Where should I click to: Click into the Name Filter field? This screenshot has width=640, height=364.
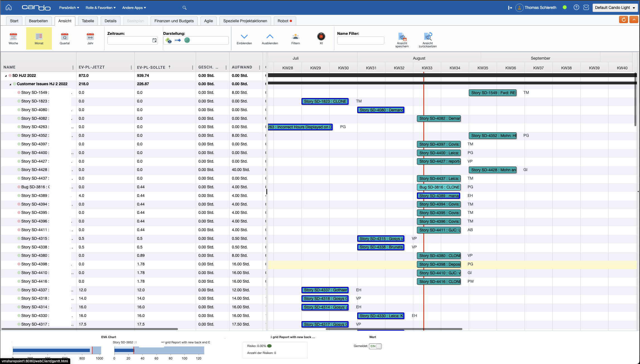pos(360,40)
